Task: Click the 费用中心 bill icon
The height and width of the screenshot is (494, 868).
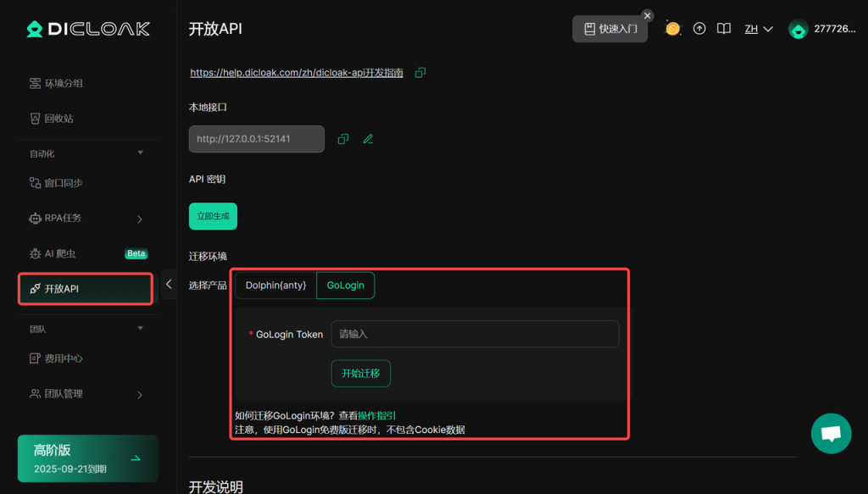Action: coord(35,358)
